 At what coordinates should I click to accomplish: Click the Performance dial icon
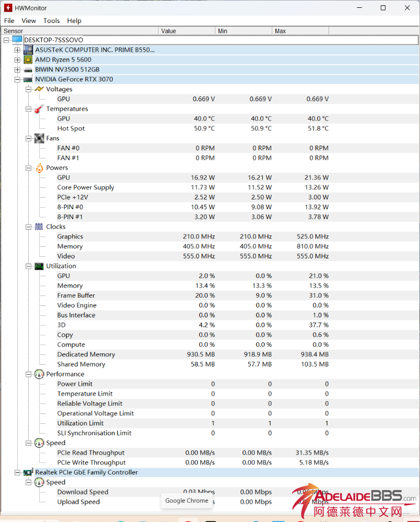point(39,374)
